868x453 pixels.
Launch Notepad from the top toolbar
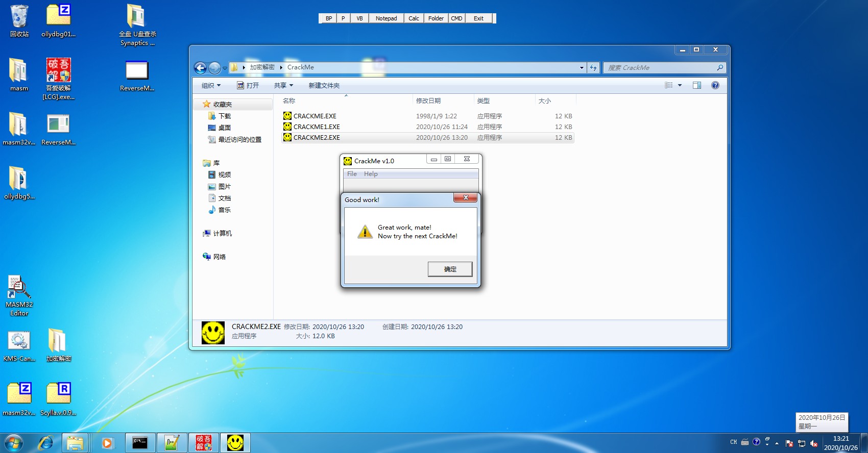click(x=386, y=18)
